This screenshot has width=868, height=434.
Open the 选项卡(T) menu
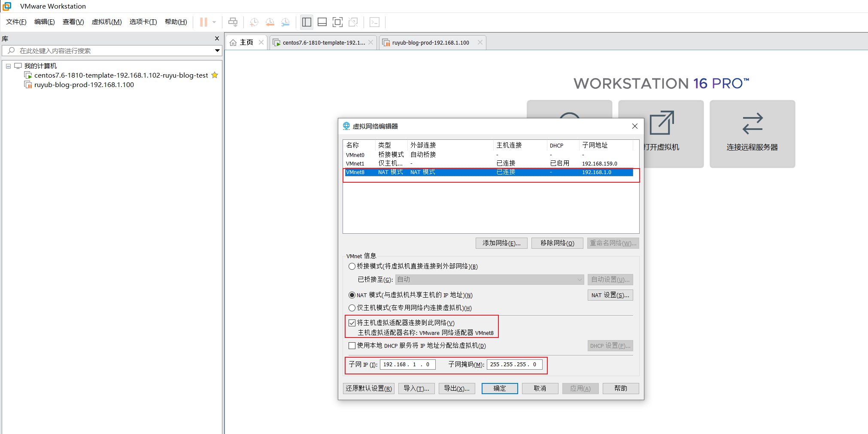[x=143, y=22]
